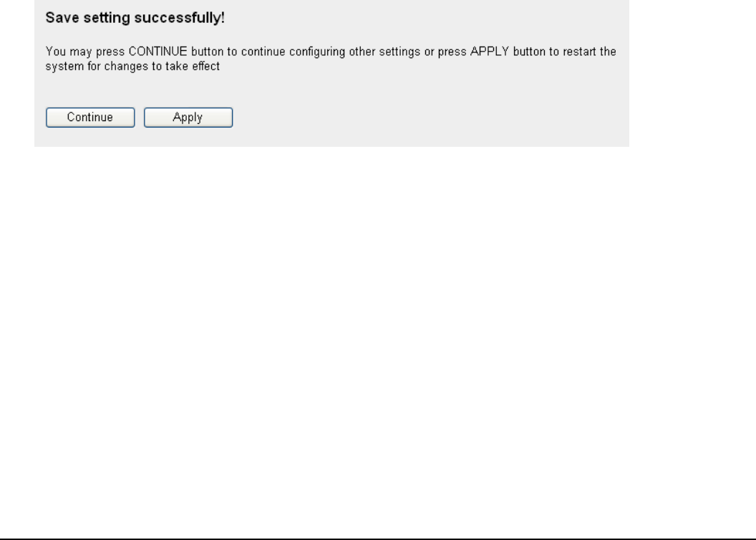Click the word "setting" in the heading
The height and width of the screenshot is (540, 756).
(x=107, y=18)
